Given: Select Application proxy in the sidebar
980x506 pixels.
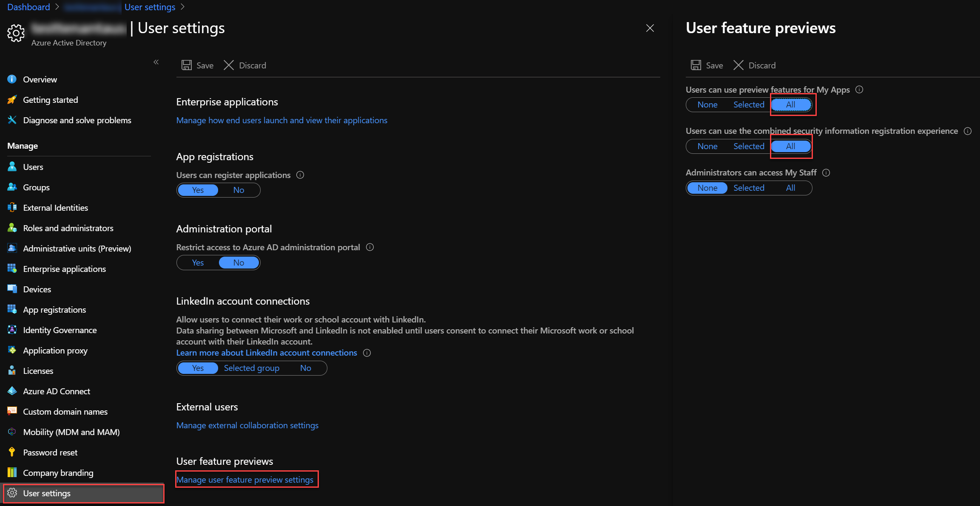Looking at the screenshot, I should (55, 350).
